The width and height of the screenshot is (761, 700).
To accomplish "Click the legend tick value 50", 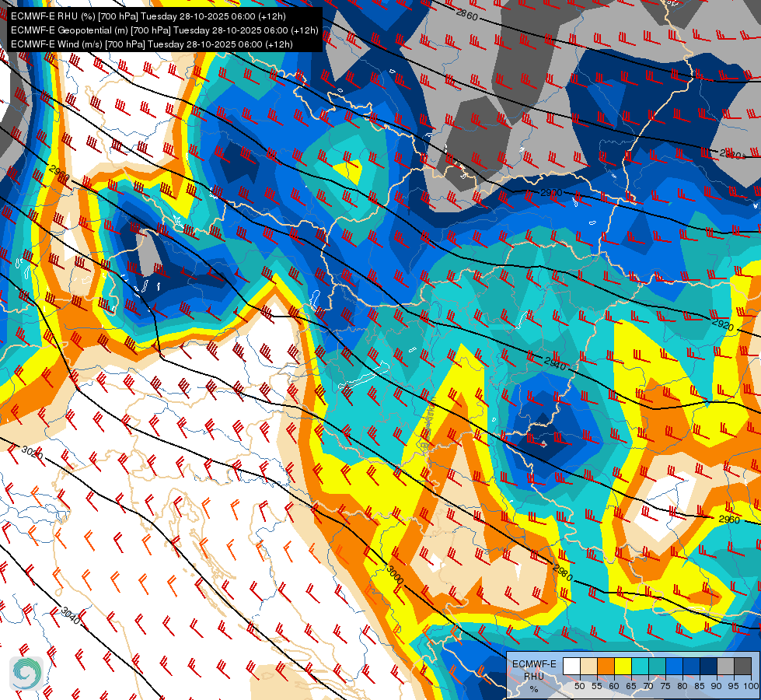I will (x=579, y=686).
